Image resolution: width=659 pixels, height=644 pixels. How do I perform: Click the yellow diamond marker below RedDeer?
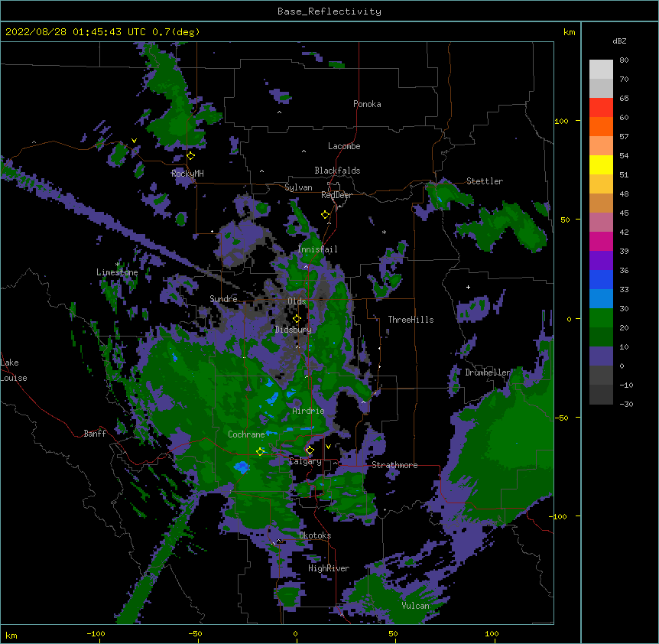[x=325, y=215]
